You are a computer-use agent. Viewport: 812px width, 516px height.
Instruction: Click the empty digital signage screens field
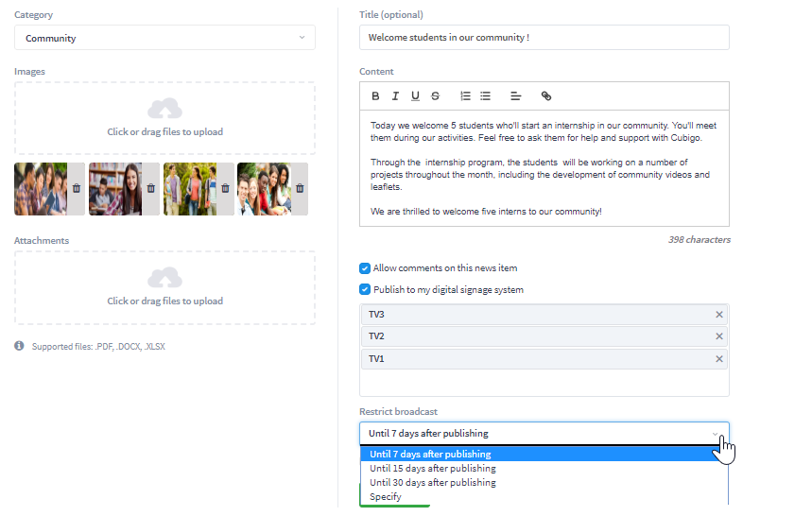coord(544,383)
